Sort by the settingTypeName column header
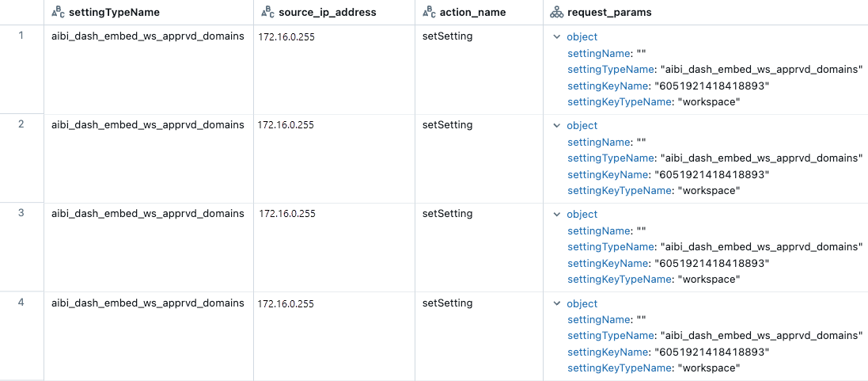The width and height of the screenshot is (868, 381). point(114,13)
